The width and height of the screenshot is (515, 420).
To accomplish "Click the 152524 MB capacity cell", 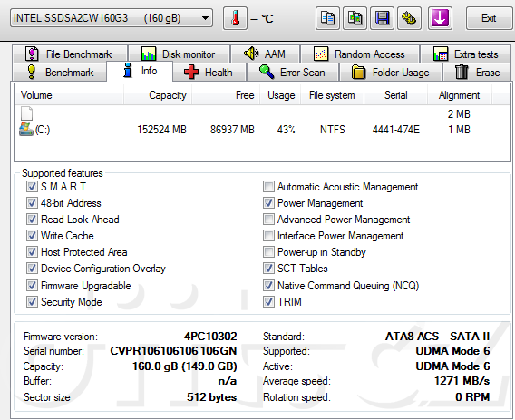I will (x=161, y=130).
